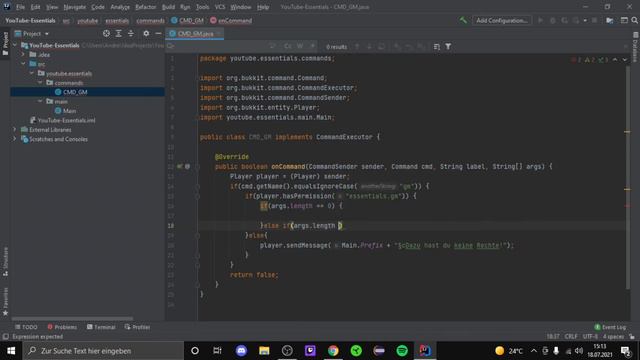Click Select Opened File target icon
The width and height of the screenshot is (640, 360).
tap(106, 33)
